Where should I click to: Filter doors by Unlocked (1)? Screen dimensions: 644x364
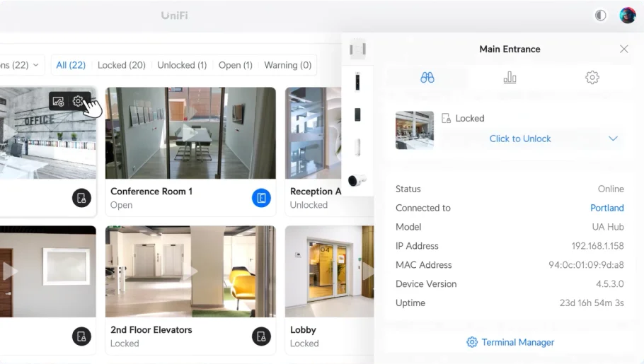pos(182,65)
